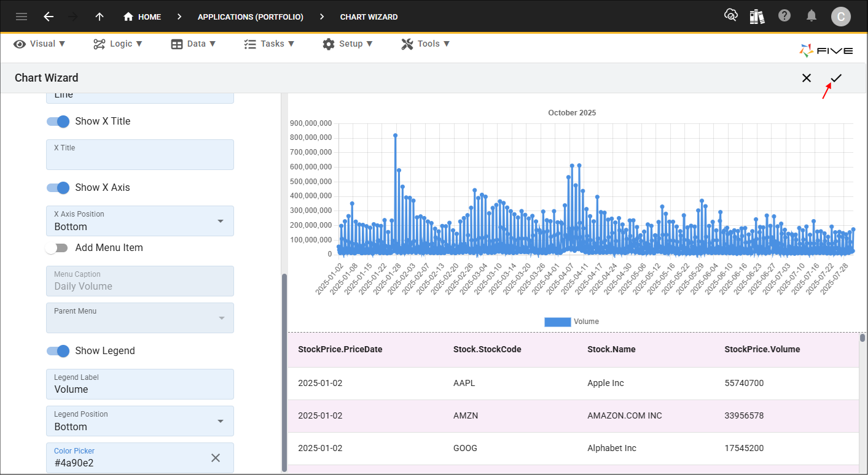
Task: Expand the X Axis Position dropdown
Action: pos(221,221)
